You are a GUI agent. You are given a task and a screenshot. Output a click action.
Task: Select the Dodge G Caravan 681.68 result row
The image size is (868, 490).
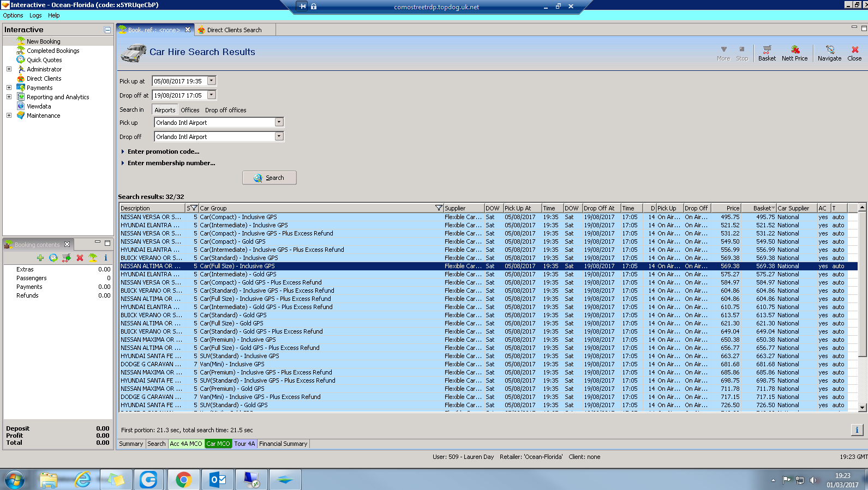coord(488,364)
